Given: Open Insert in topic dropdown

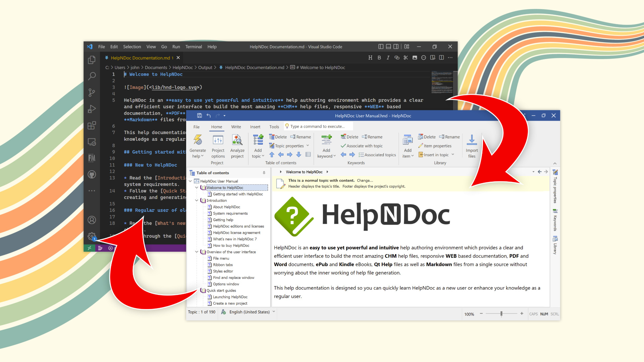Looking at the screenshot, I should pyautogui.click(x=453, y=155).
